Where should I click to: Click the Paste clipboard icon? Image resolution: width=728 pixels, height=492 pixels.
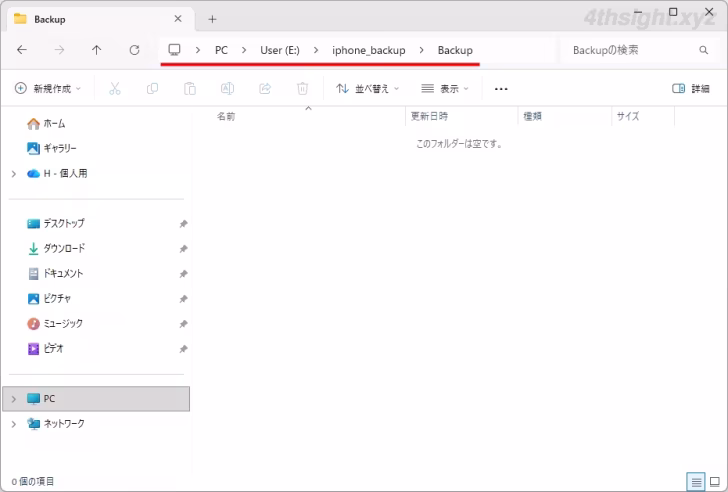190,88
